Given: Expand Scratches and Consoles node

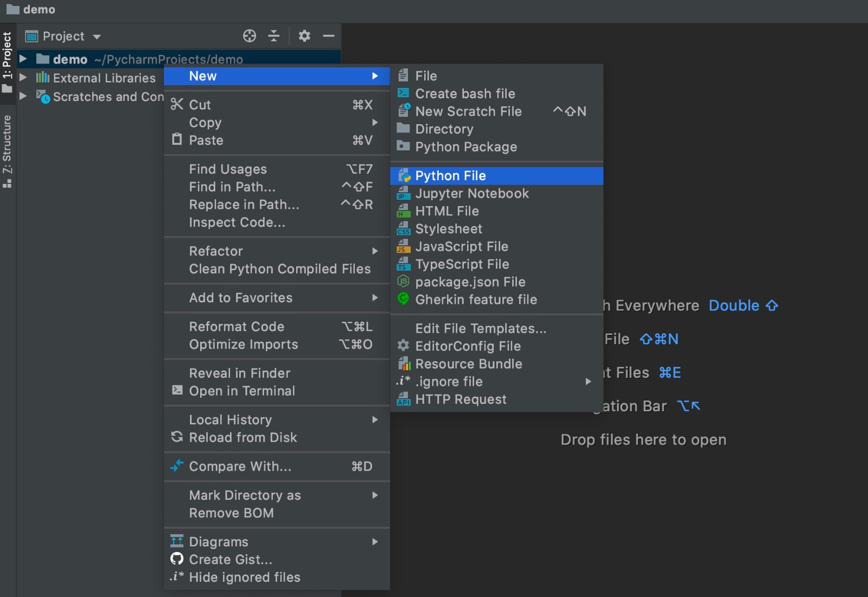Looking at the screenshot, I should click(23, 96).
